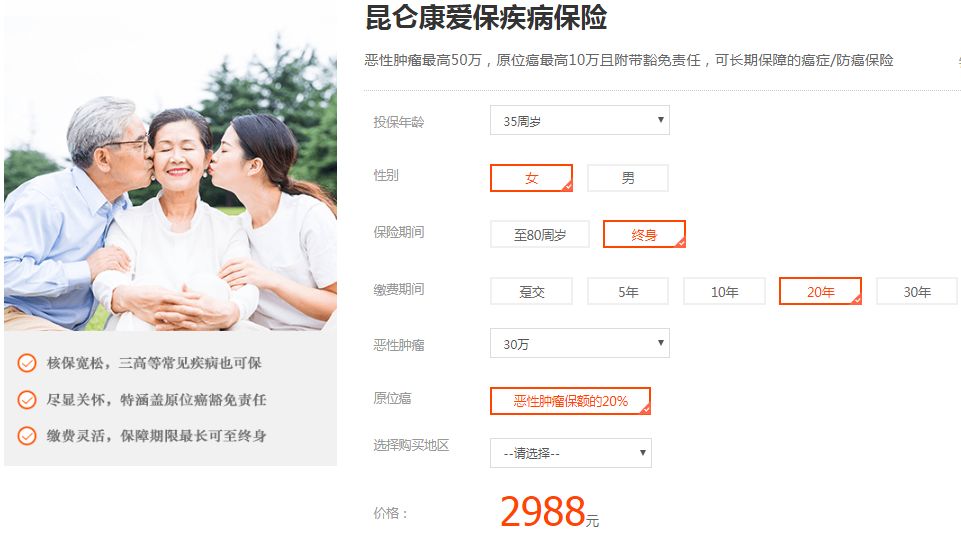Select 男 as gender
961x534 pixels.
(x=628, y=178)
